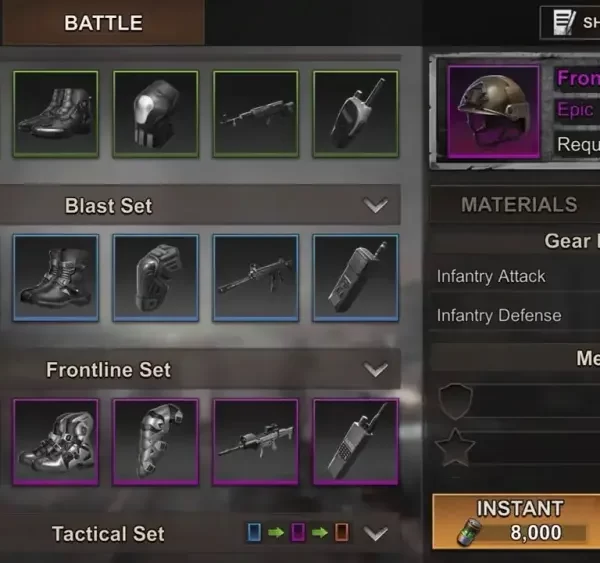
Task: Select the green-bordered knee pad gear
Action: [x=156, y=114]
